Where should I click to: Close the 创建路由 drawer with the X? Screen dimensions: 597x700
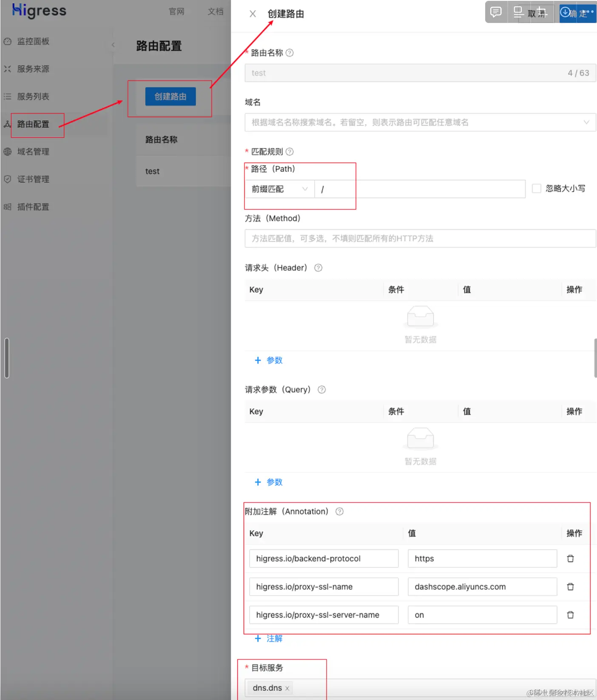(x=253, y=14)
